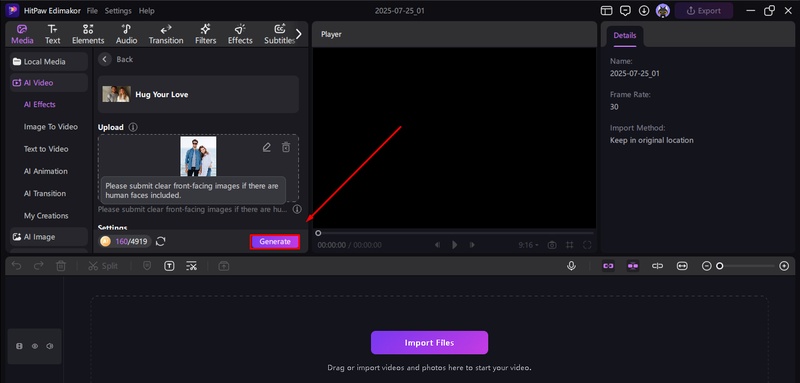Click the Undo arrow in timeline toolbar

(x=16, y=266)
